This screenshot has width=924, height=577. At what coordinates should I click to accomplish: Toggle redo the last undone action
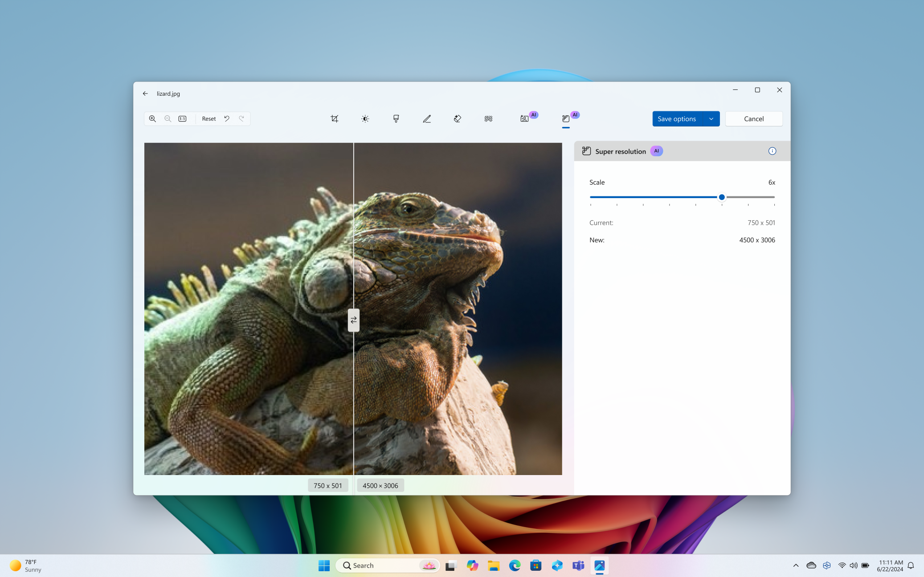tap(241, 118)
